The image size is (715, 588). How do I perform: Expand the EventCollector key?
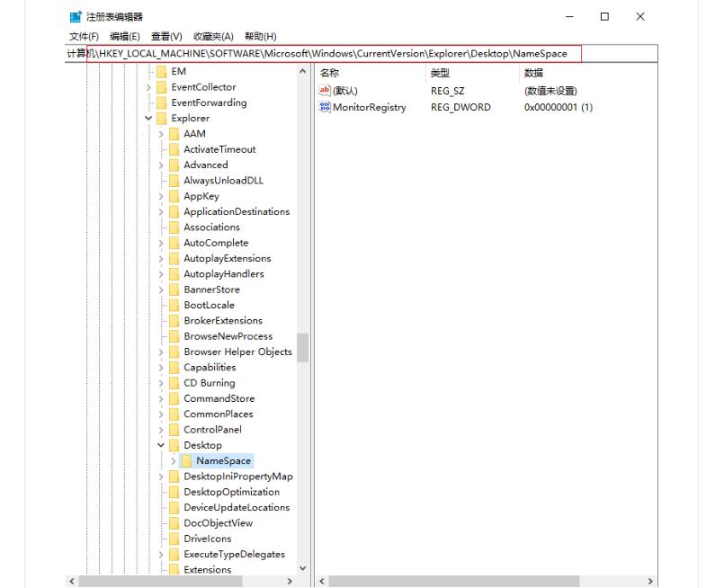point(148,87)
